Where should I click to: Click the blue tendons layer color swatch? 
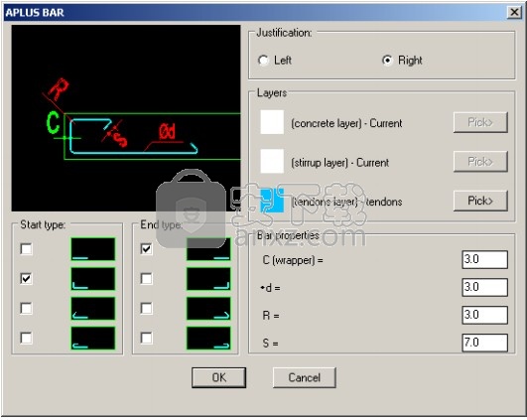pos(272,201)
